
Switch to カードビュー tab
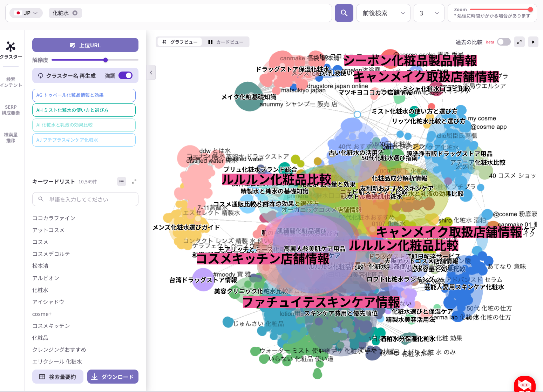pos(226,42)
